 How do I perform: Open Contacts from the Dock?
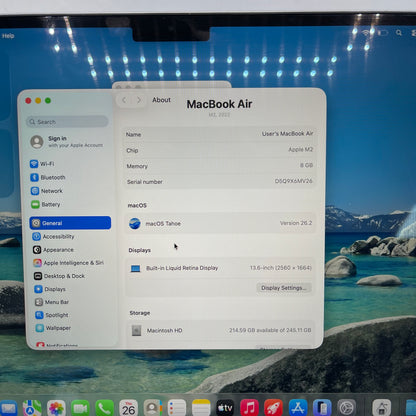point(153,408)
